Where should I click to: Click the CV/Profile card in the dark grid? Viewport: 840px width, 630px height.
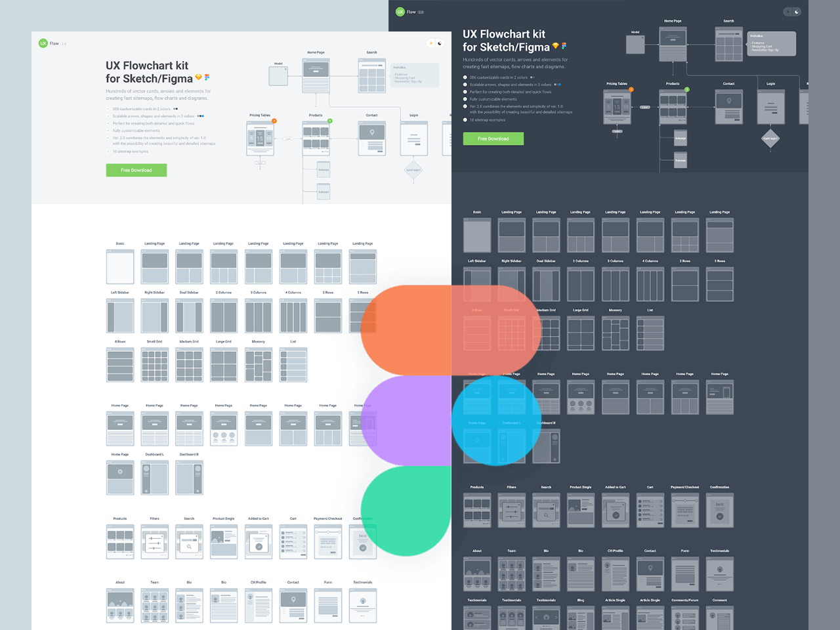tap(616, 574)
